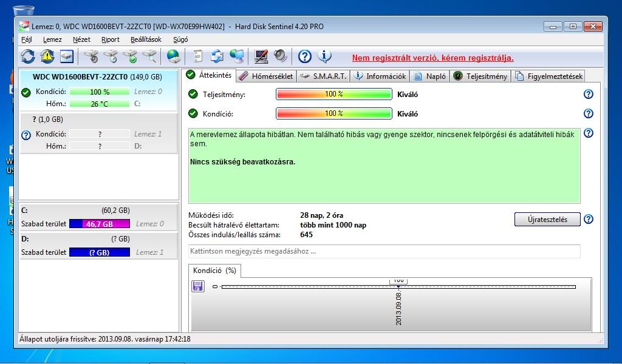622x364 pixels.
Task: Open the Súgó menu
Action: [x=180, y=39]
